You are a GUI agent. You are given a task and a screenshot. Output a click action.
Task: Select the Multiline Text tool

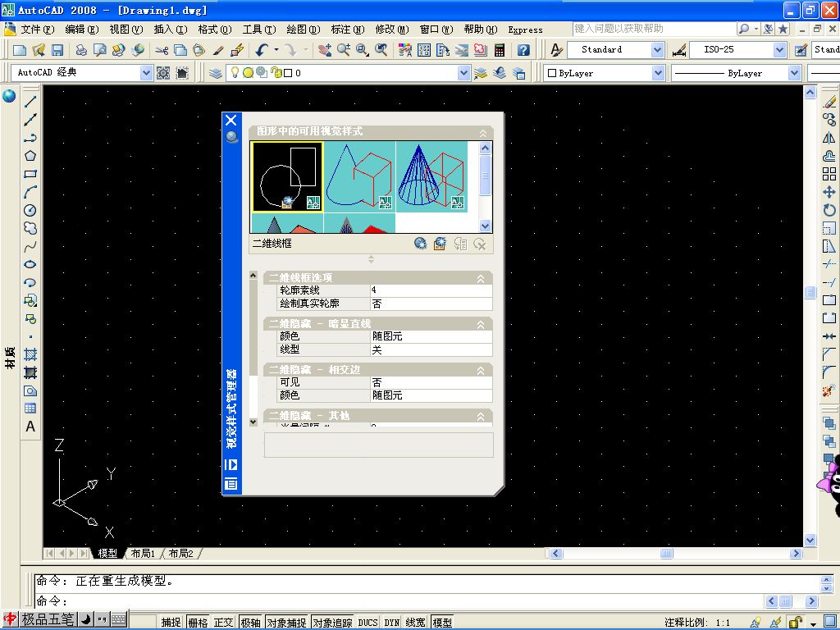point(30,427)
